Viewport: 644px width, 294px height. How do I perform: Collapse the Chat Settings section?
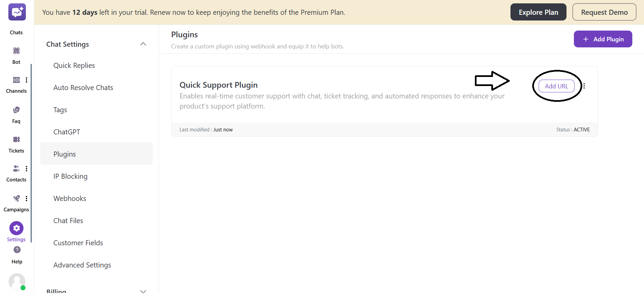(x=143, y=44)
